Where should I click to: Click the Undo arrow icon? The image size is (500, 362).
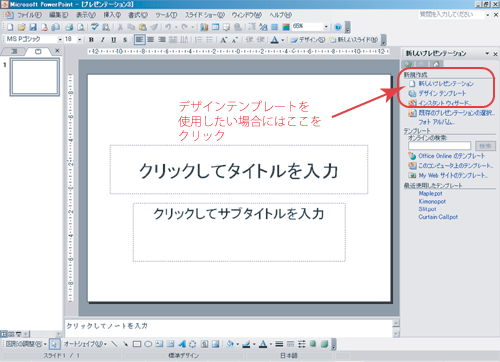[168, 27]
